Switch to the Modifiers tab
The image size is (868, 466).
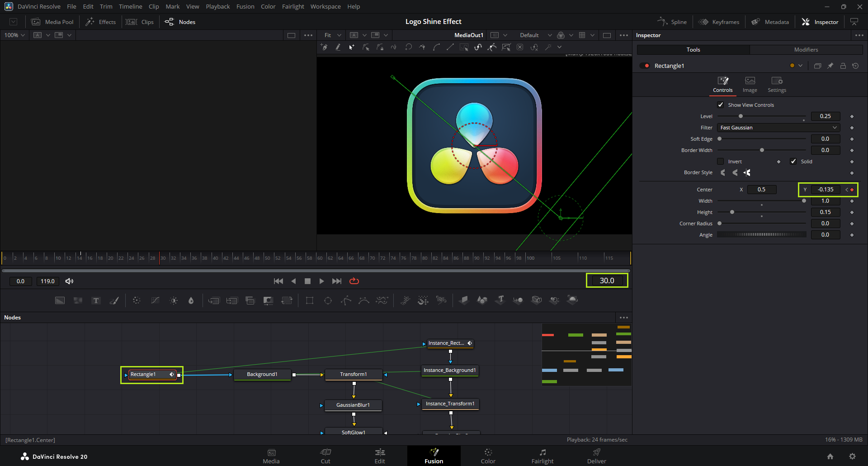[x=806, y=50]
